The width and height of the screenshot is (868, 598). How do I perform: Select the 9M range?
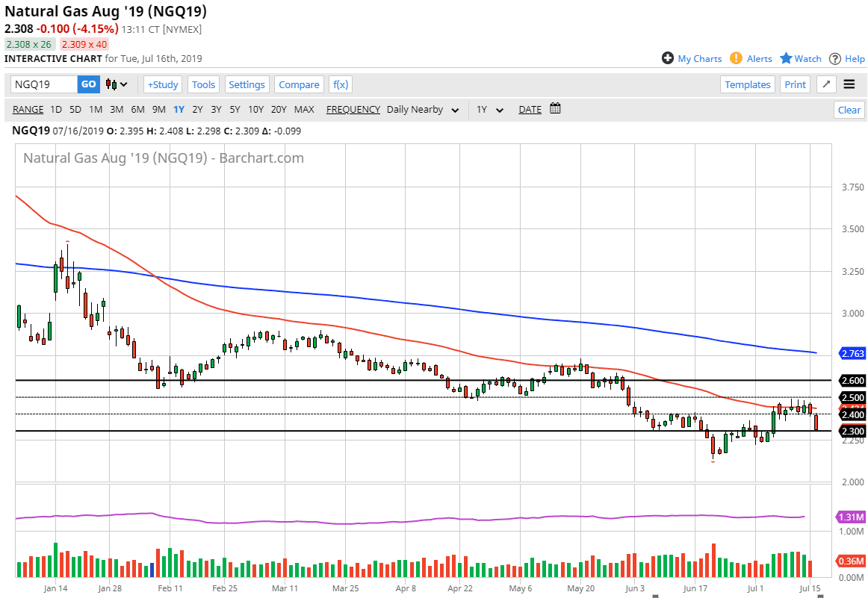pyautogui.click(x=159, y=110)
